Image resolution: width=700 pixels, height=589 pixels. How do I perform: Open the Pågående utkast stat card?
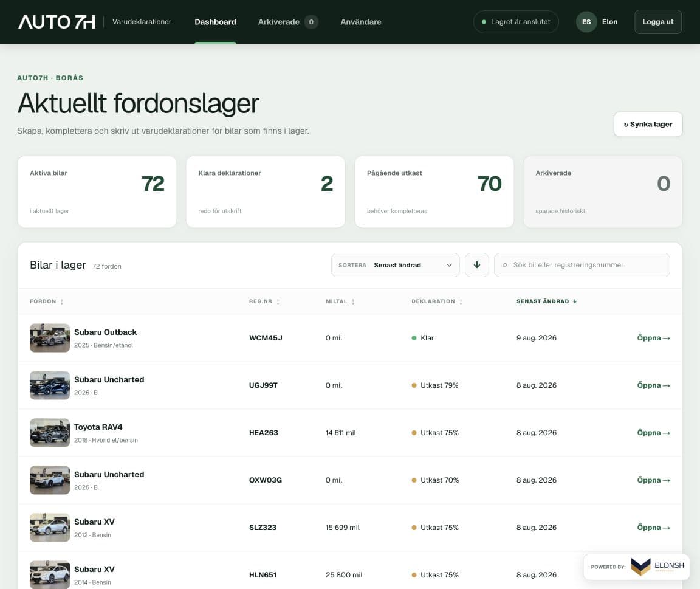point(434,191)
